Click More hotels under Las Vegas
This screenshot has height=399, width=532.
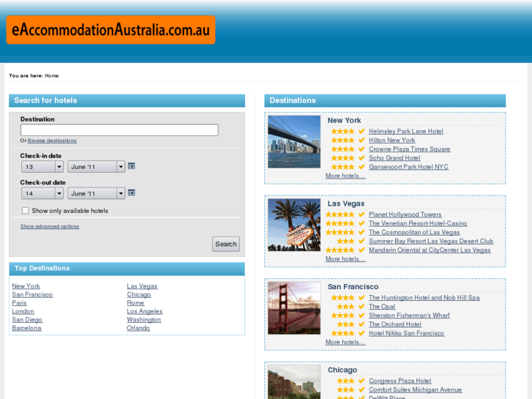click(x=345, y=258)
